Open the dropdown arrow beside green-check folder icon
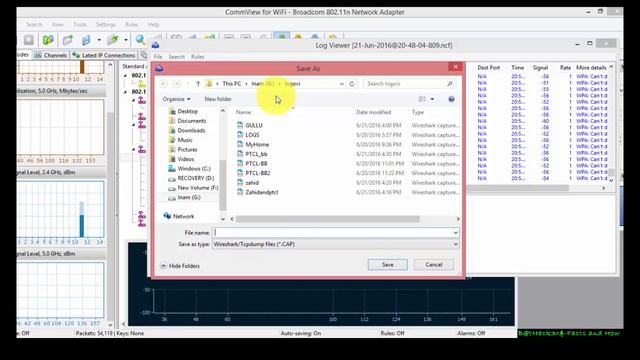640x360 pixels. pos(126,40)
